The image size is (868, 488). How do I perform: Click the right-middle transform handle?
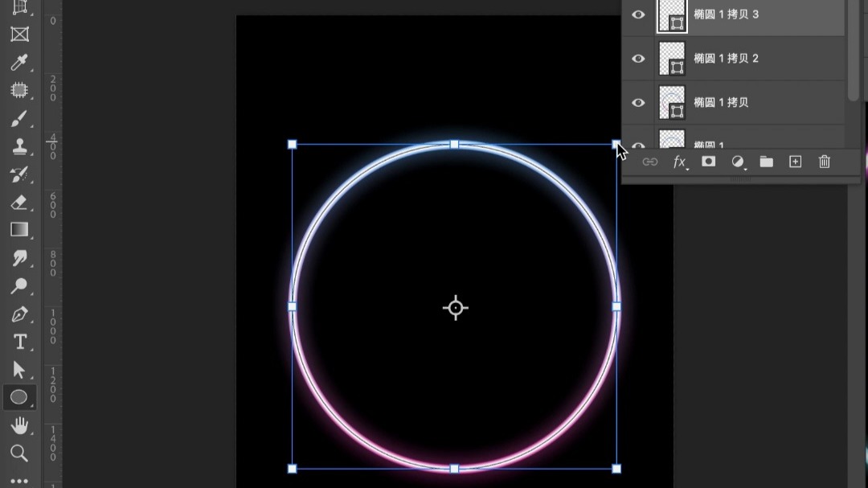[616, 307]
